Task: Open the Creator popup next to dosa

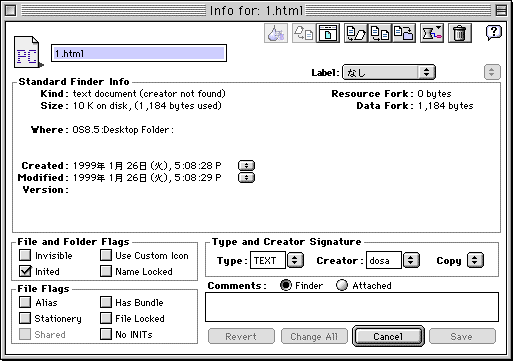Action: tap(411, 260)
